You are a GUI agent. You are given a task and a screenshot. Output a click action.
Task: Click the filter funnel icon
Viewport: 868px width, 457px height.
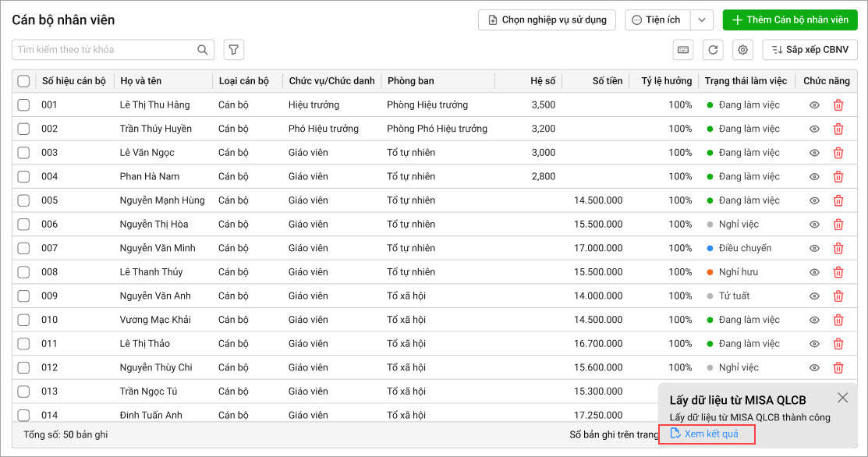233,50
